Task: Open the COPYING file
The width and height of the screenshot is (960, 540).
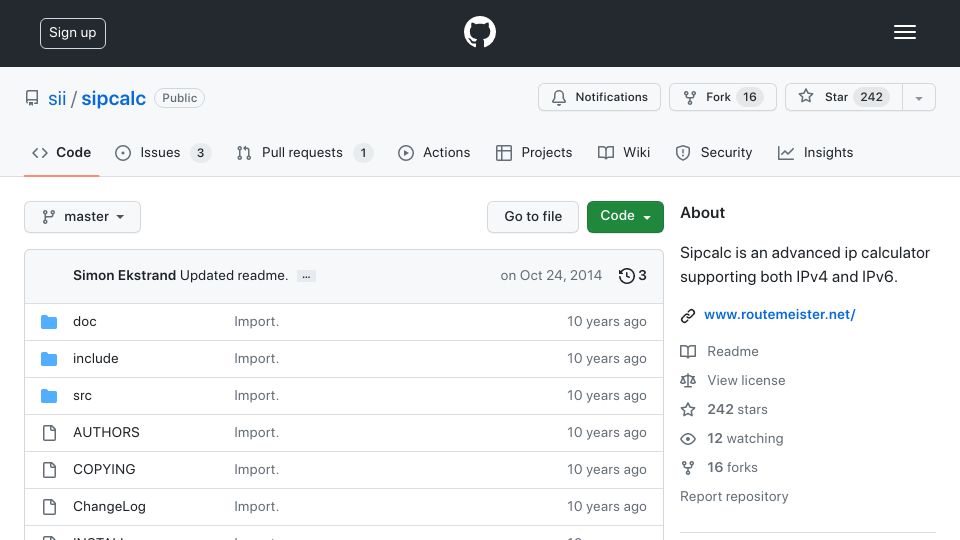Action: [x=104, y=469]
